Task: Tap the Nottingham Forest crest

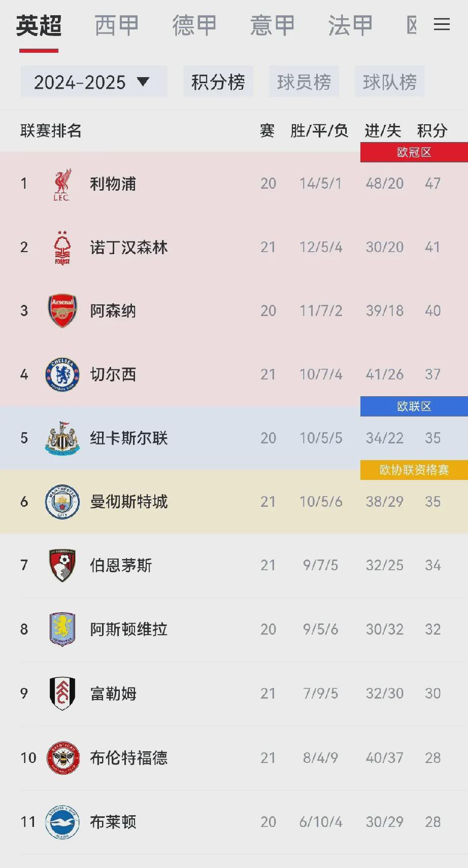Action: click(x=62, y=248)
